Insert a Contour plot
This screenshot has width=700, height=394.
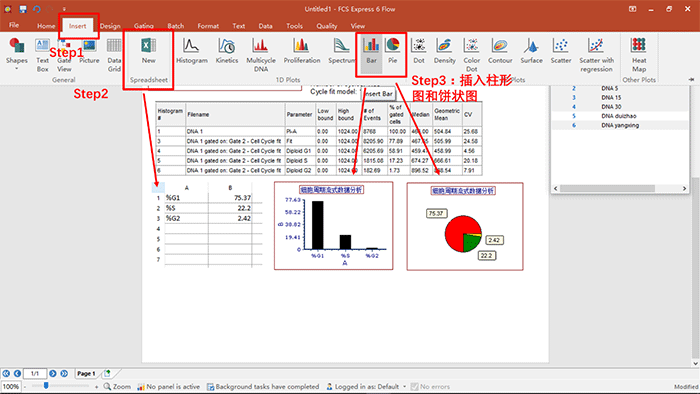click(500, 51)
